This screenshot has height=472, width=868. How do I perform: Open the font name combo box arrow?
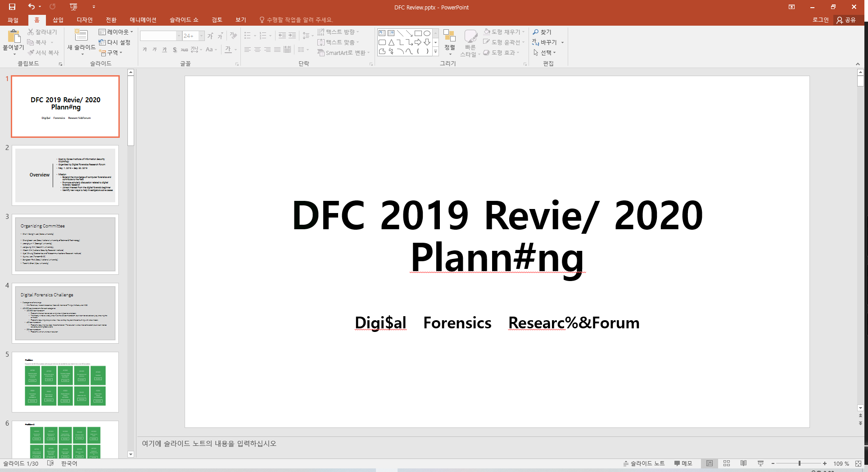pos(179,36)
